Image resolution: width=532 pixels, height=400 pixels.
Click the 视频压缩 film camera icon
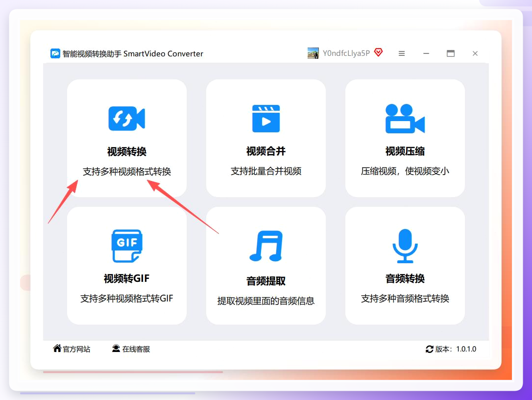point(405,119)
